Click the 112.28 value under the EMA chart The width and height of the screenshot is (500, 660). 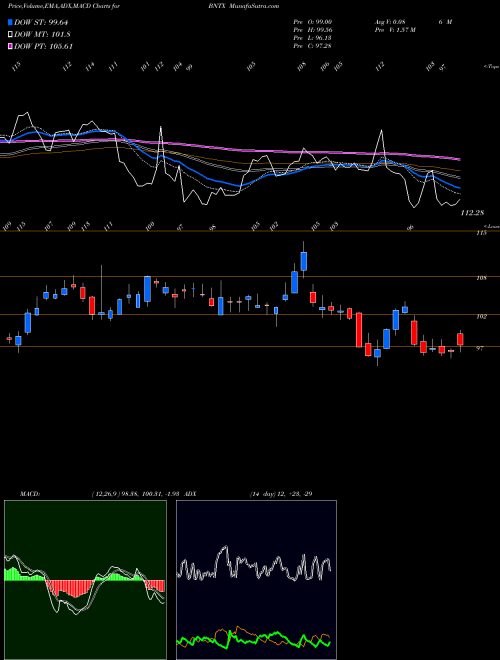click(472, 213)
